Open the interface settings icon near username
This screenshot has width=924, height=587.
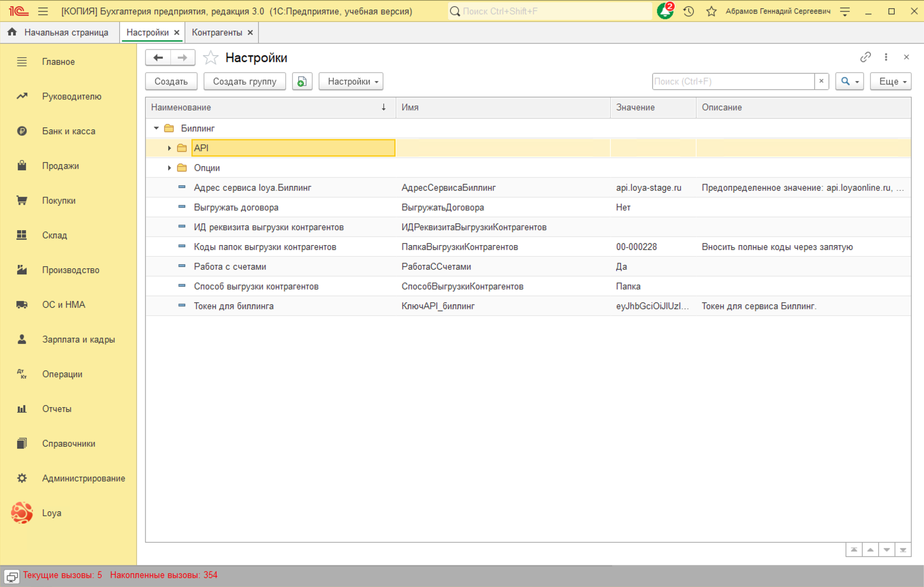pos(845,12)
